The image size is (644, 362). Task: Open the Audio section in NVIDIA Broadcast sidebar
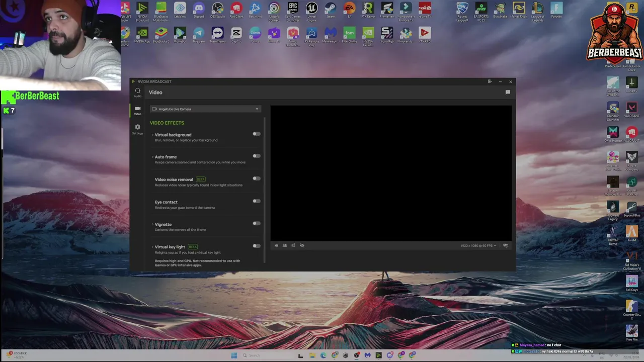coord(137,92)
